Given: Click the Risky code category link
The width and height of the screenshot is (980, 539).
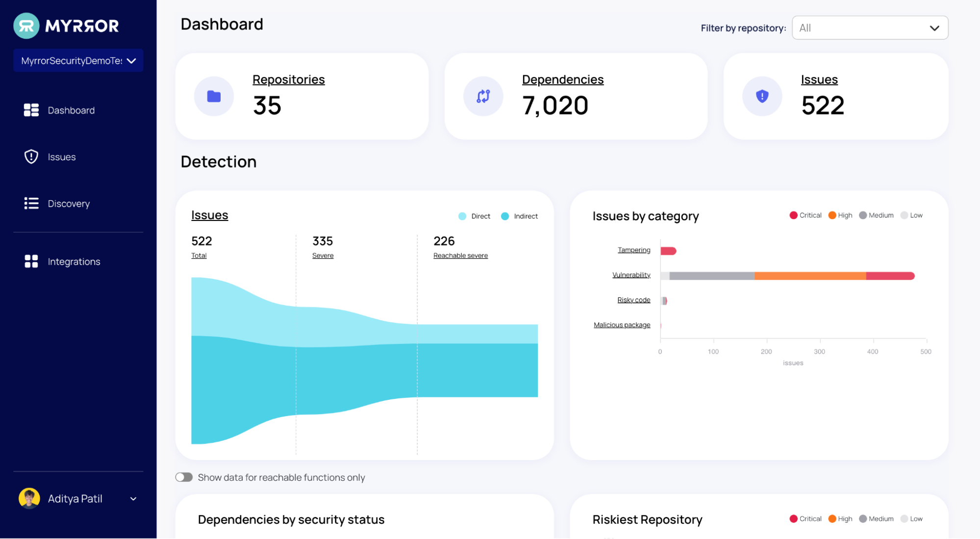Looking at the screenshot, I should click(x=633, y=300).
